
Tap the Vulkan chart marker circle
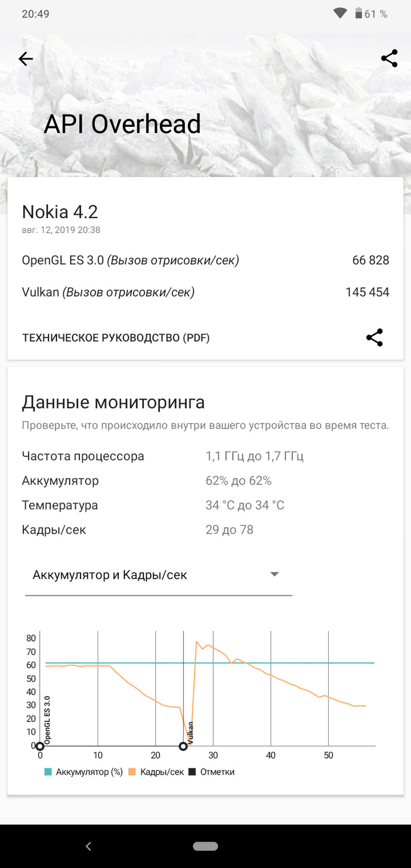pos(183,747)
